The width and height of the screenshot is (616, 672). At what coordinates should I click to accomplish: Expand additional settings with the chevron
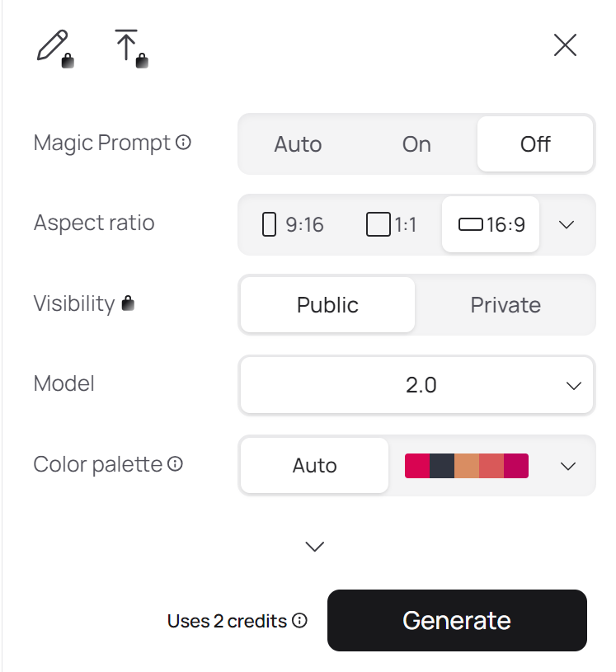tap(315, 546)
